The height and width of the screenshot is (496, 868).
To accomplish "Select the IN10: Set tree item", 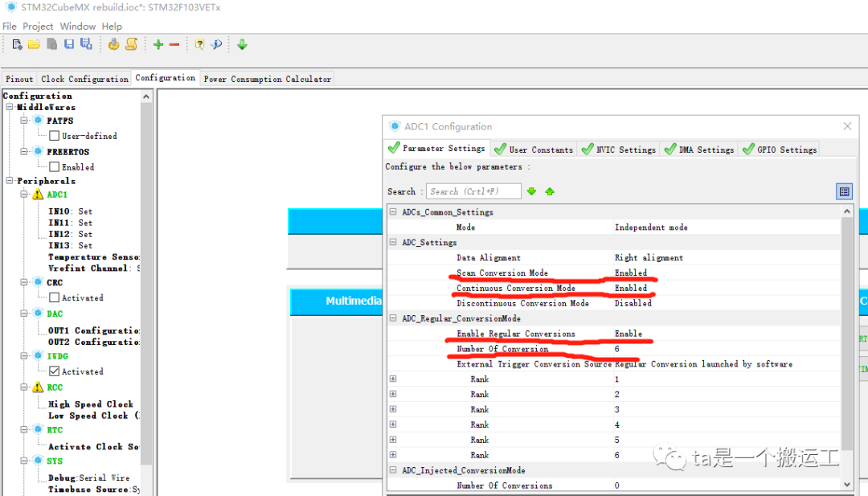I will [x=70, y=211].
